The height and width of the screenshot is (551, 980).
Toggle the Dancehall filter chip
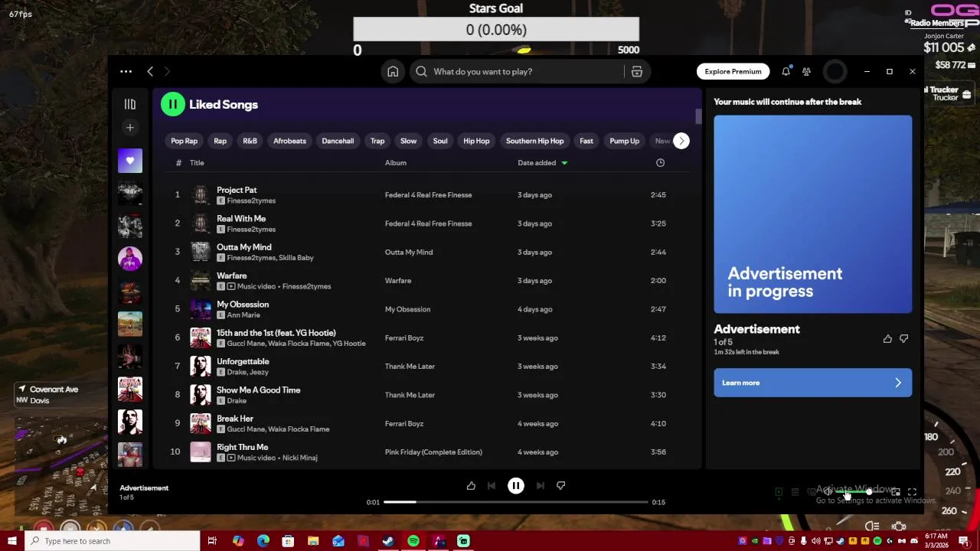[338, 141]
